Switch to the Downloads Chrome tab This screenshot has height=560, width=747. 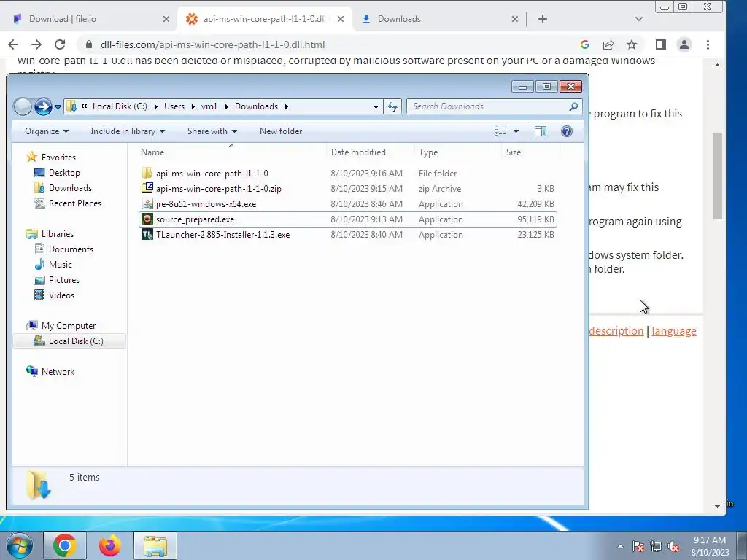(399, 19)
